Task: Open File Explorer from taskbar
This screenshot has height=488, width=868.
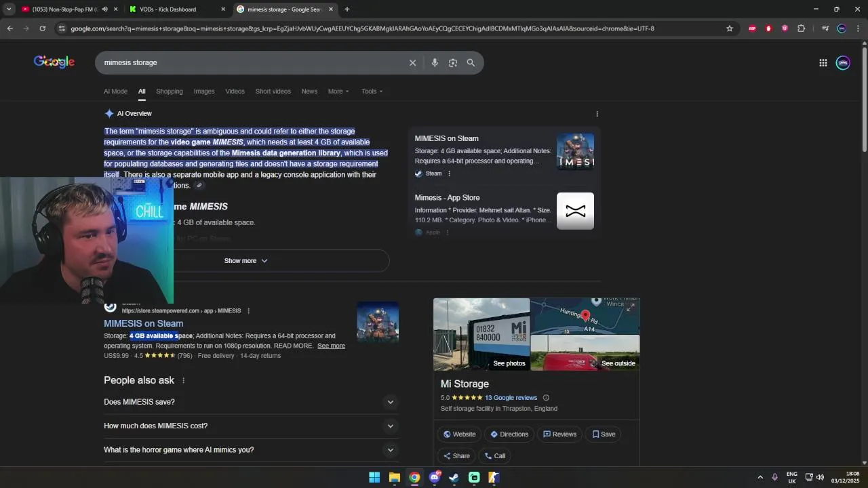Action: pyautogui.click(x=394, y=477)
